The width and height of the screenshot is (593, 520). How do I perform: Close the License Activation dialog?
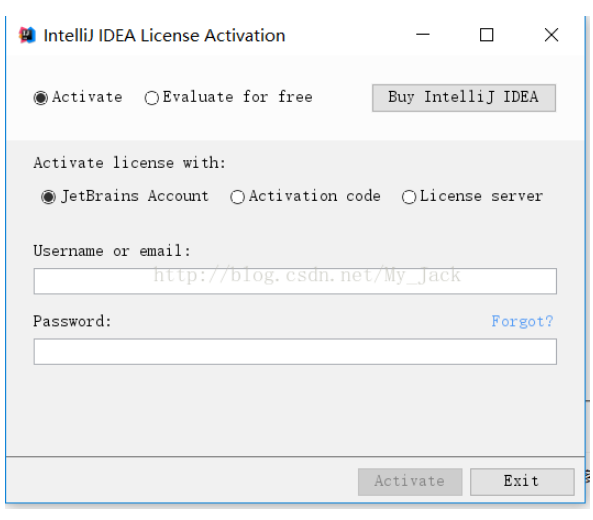551,35
